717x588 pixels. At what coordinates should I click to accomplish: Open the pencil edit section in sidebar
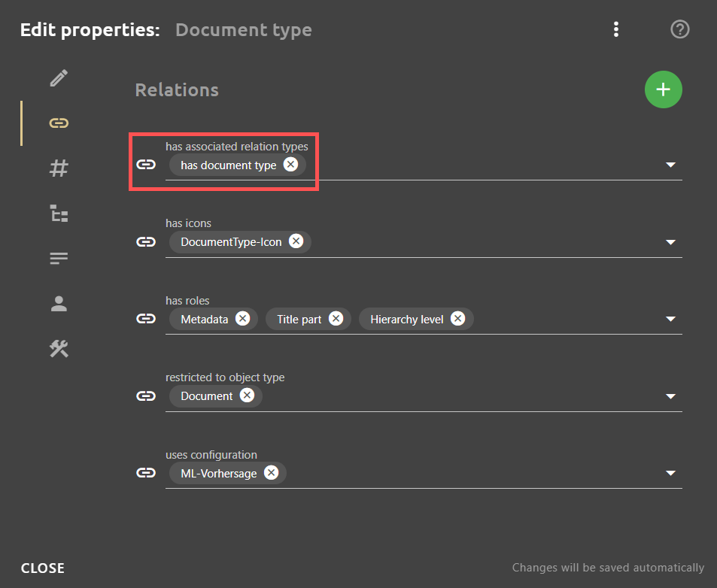[59, 78]
